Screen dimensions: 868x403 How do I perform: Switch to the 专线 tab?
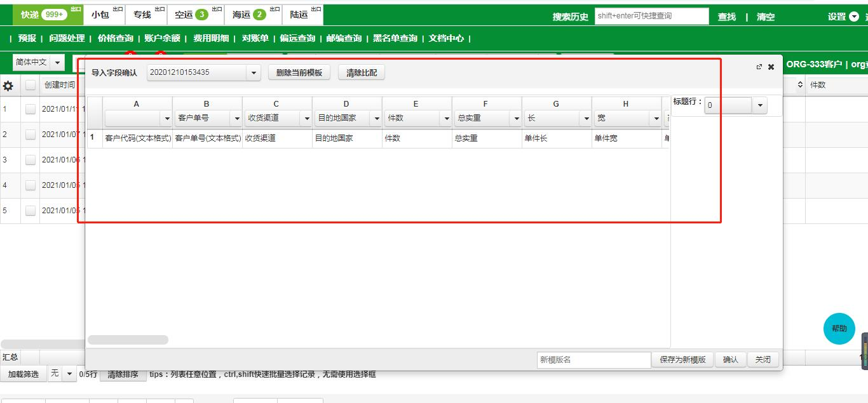pyautogui.click(x=147, y=15)
